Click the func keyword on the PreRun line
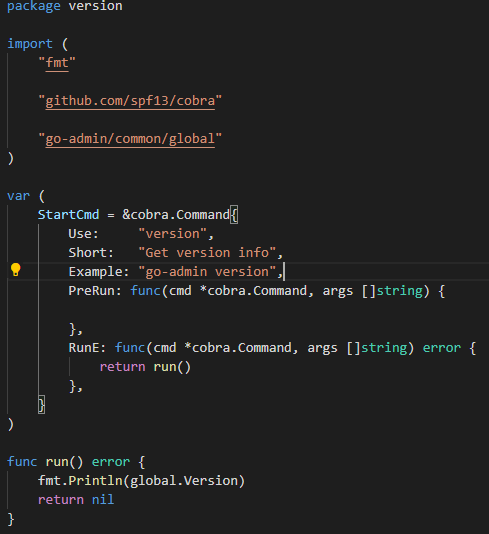Screen dimensions: 489x534 [x=145, y=291]
